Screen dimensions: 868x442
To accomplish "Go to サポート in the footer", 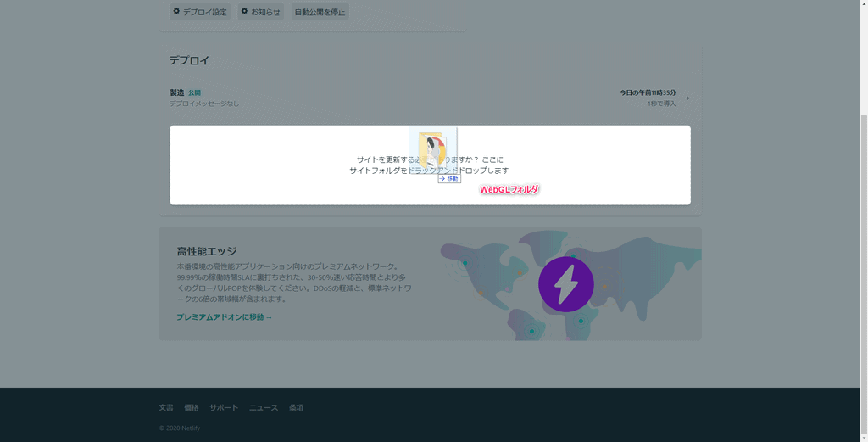I will tap(224, 408).
